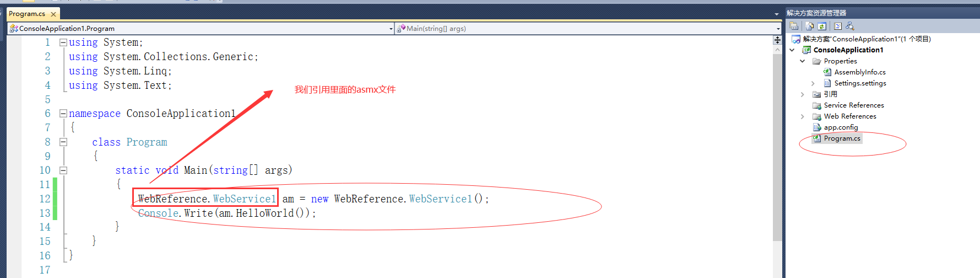Collapse the class Program block at line 8

[63, 142]
